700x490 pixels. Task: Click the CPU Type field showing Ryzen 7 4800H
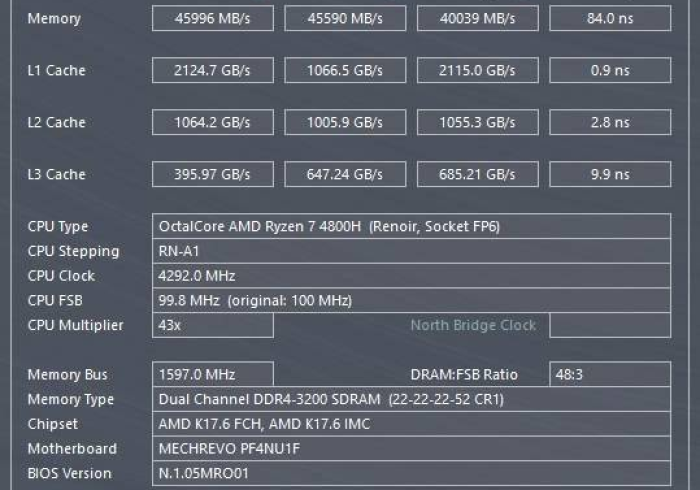[x=411, y=226]
